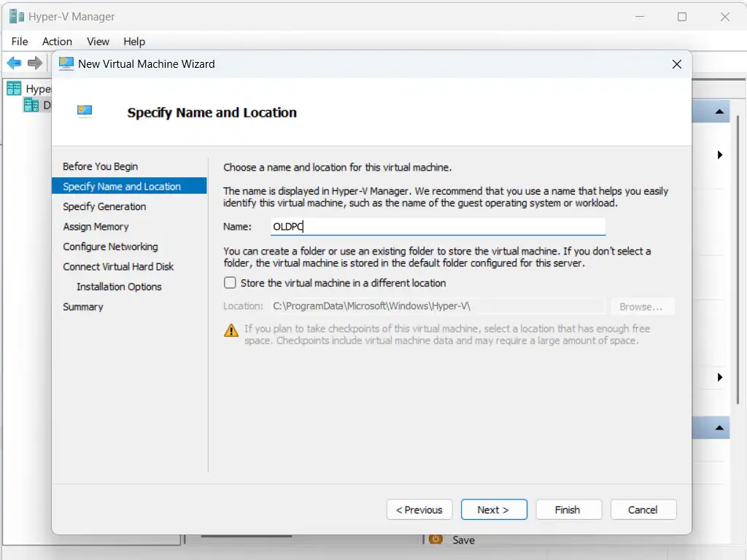Image resolution: width=747 pixels, height=560 pixels.
Task: Click the New Virtual Machine Wizard title icon
Action: 66,63
